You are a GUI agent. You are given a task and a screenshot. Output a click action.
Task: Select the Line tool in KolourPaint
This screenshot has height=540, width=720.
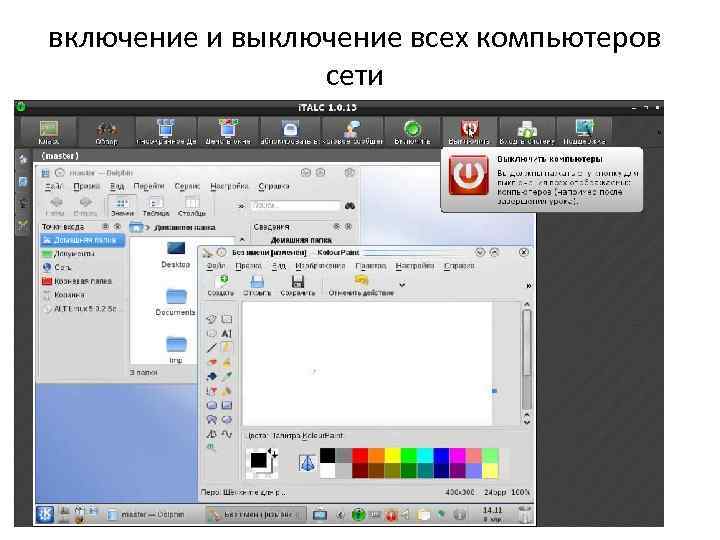pos(212,348)
